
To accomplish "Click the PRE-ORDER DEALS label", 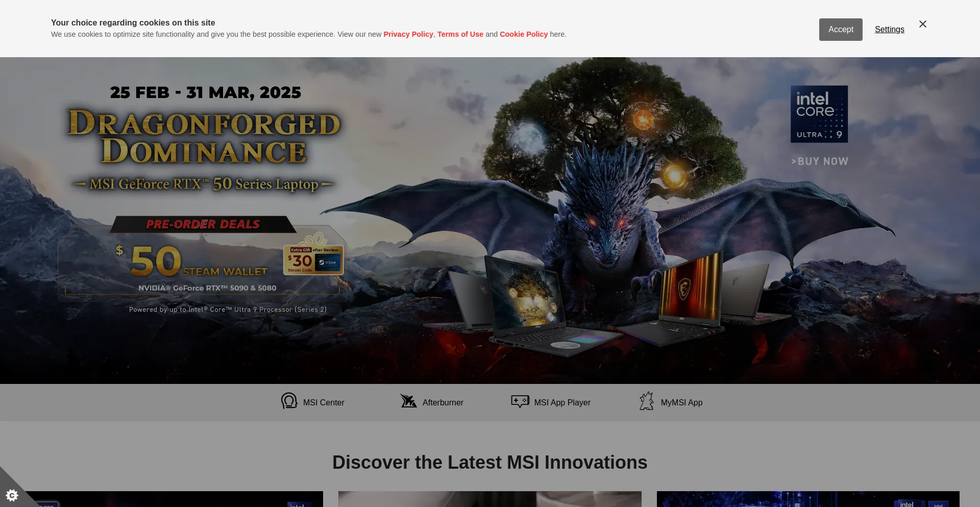I will pos(203,224).
